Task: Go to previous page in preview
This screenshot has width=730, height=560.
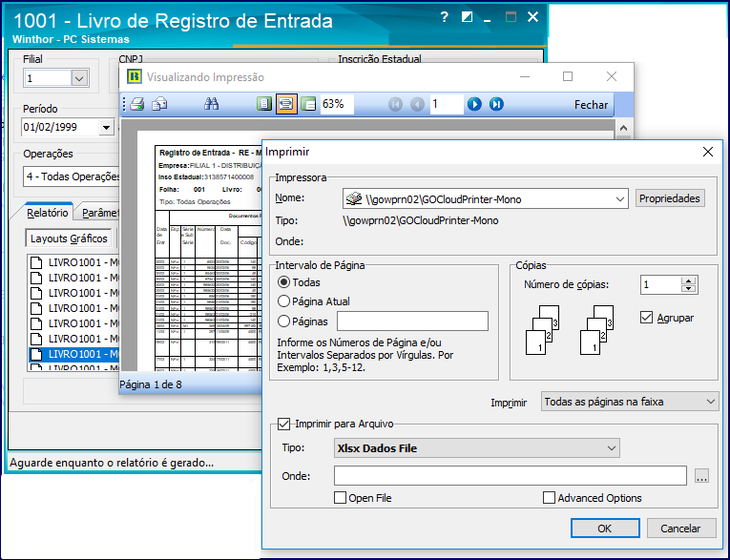Action: pos(417,104)
